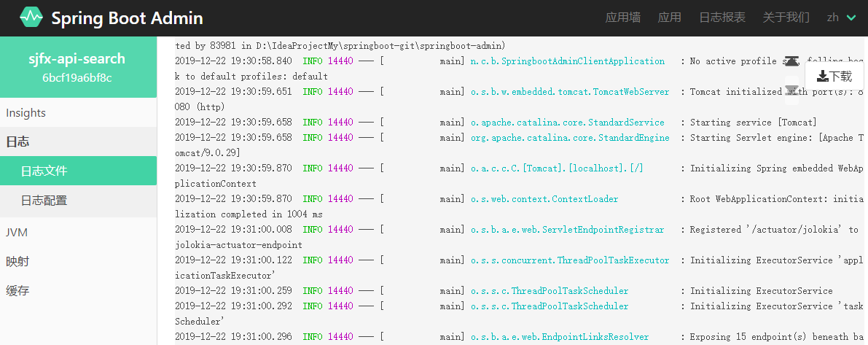Select 日志文件 in the sidebar
Screen dimensions: 868x345
pos(78,171)
